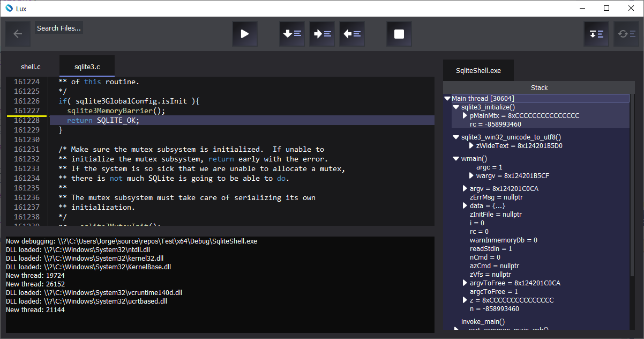Select the azCmd = nullptr row
Viewport: 644px width, 339px height.
pyautogui.click(x=494, y=266)
